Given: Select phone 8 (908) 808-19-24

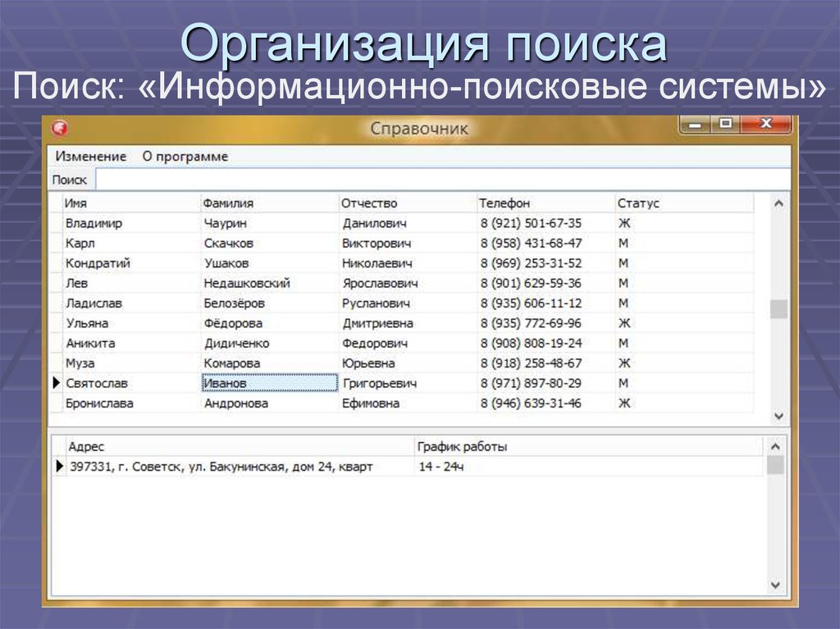Looking at the screenshot, I should 546,343.
